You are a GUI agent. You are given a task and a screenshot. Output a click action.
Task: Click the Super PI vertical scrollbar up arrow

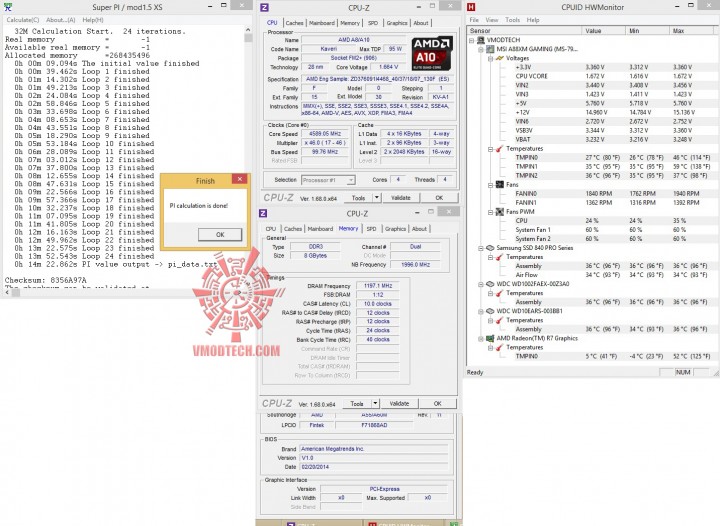[x=248, y=30]
